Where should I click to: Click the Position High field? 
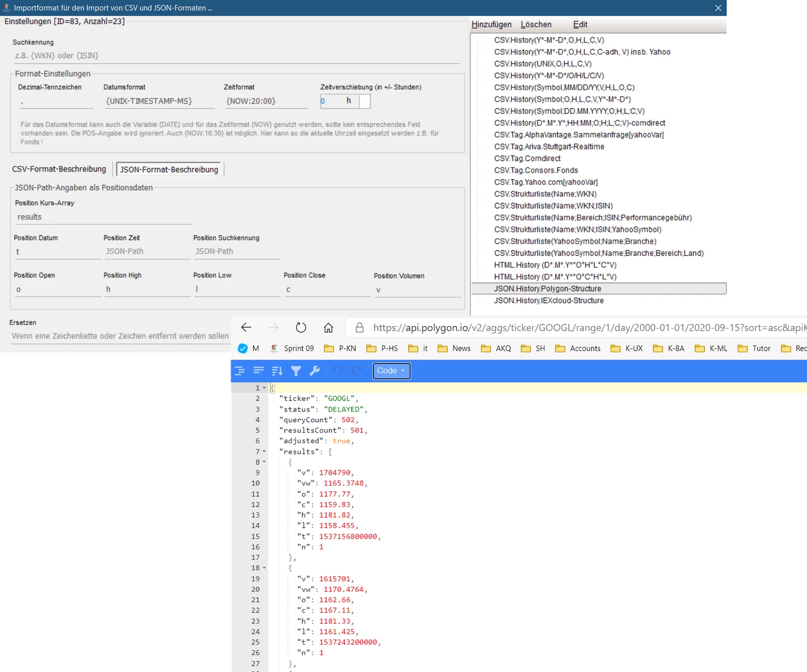pyautogui.click(x=147, y=290)
